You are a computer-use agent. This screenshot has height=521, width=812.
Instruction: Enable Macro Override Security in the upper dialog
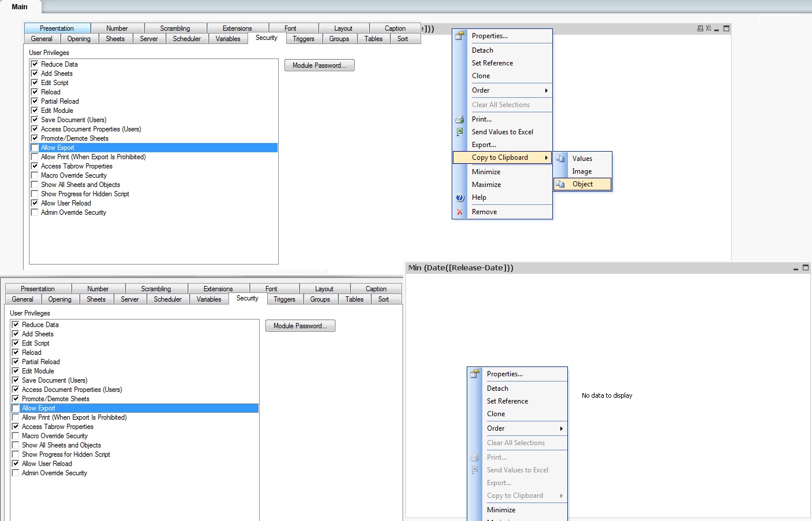click(x=35, y=175)
